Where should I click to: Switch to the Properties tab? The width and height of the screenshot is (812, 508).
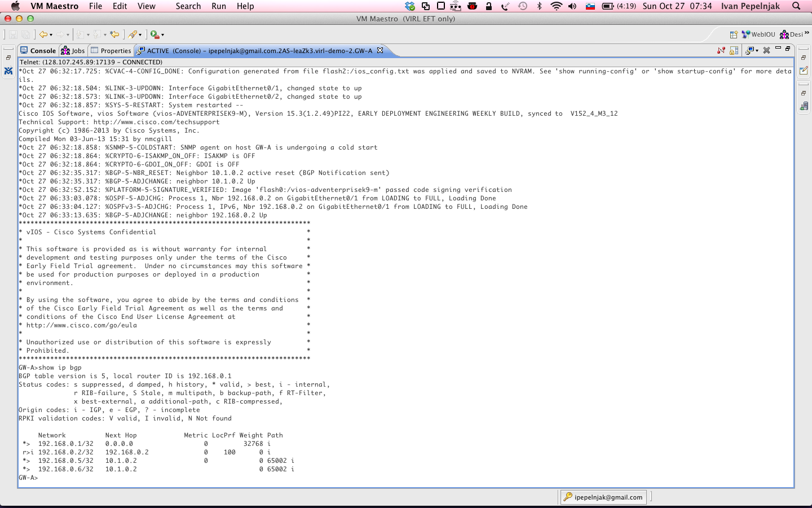(x=111, y=51)
